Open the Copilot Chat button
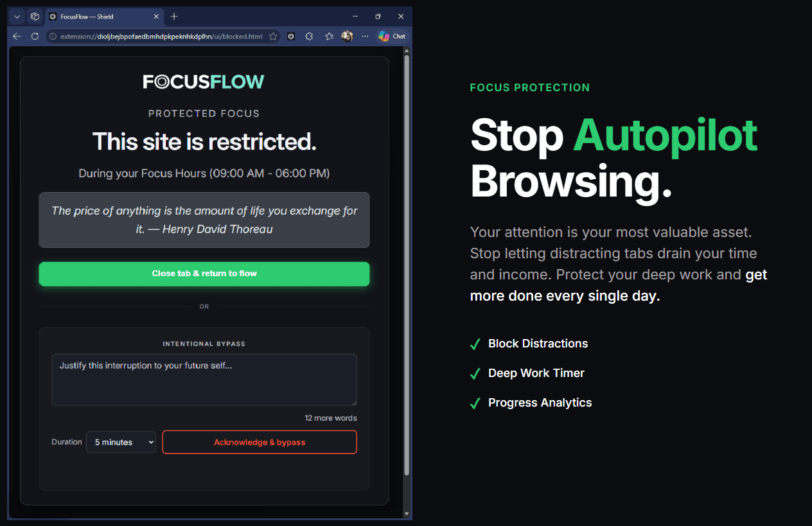Screen dimensions: 812x526 (393, 37)
